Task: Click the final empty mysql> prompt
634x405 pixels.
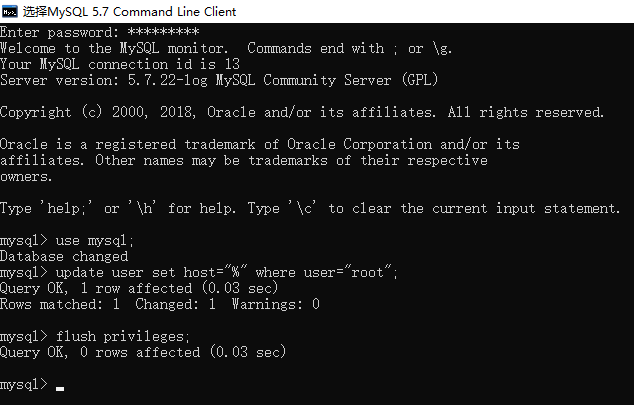Action: (23, 384)
